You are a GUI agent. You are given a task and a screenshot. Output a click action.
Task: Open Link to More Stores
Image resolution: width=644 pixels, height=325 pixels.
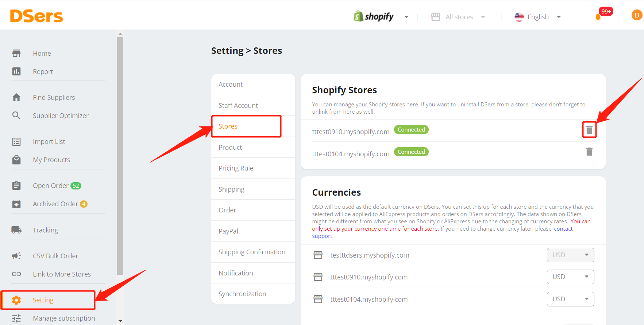tap(62, 274)
